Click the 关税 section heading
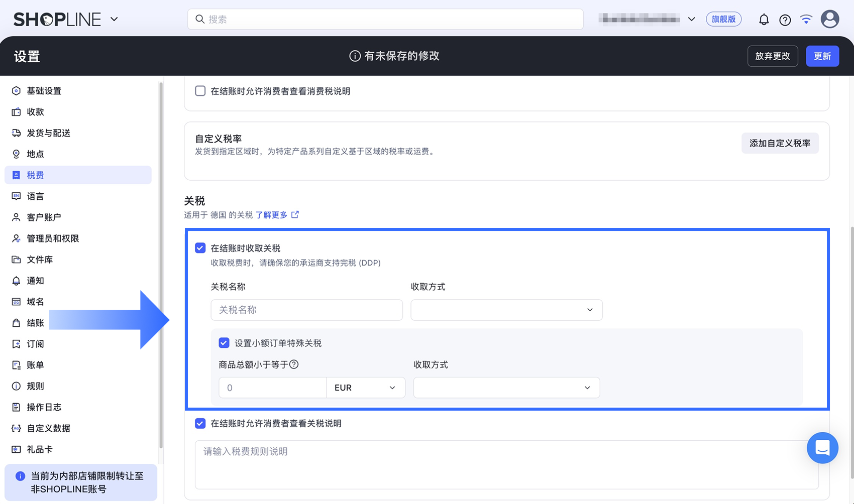Screen dimensions: 854x504 click(x=194, y=201)
